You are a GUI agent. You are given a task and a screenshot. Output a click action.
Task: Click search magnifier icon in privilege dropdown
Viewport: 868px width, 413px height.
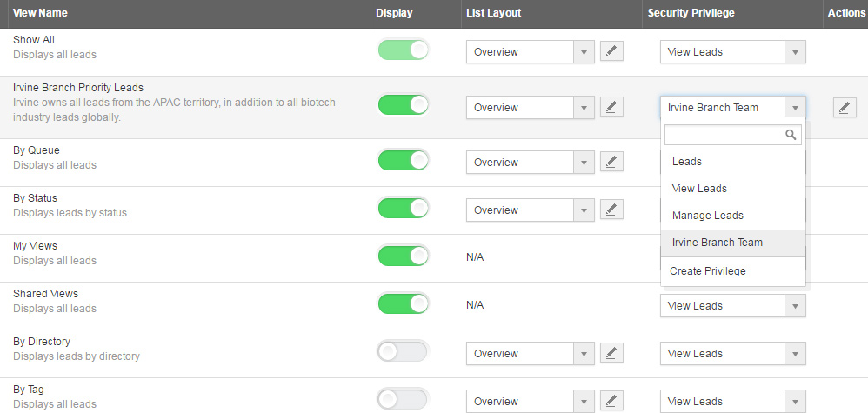pos(791,135)
